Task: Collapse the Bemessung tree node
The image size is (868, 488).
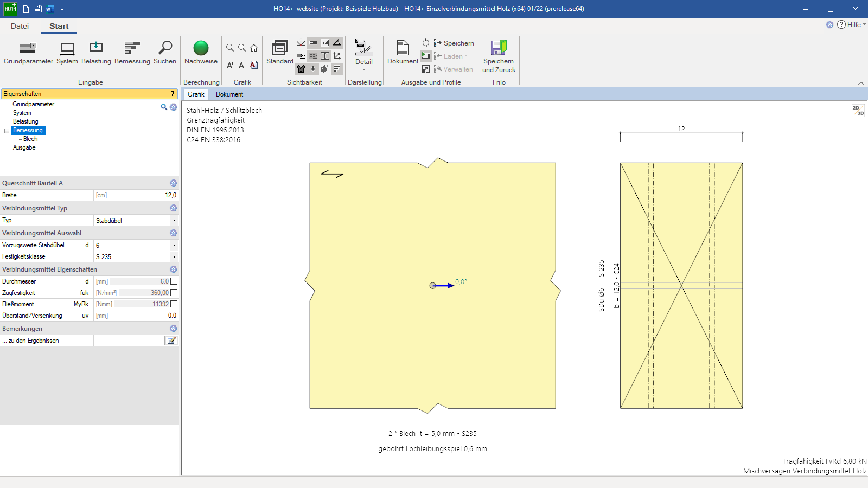Action: [7, 131]
